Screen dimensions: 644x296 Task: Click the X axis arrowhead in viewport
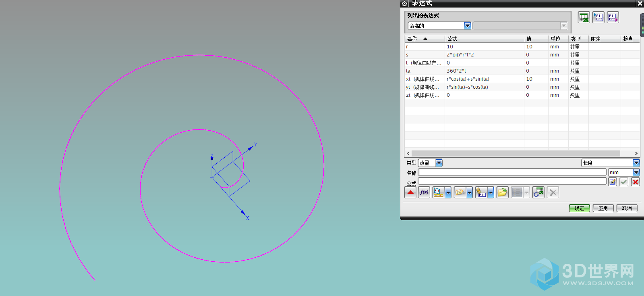pyautogui.click(x=243, y=213)
